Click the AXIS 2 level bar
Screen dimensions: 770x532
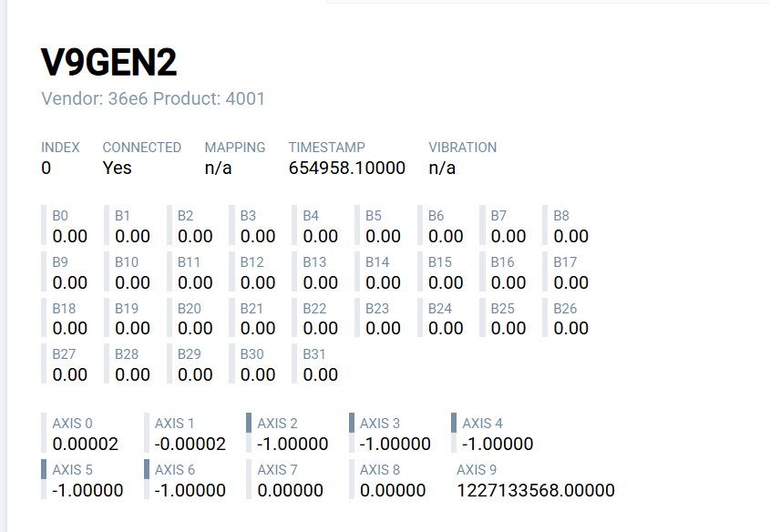click(250, 423)
